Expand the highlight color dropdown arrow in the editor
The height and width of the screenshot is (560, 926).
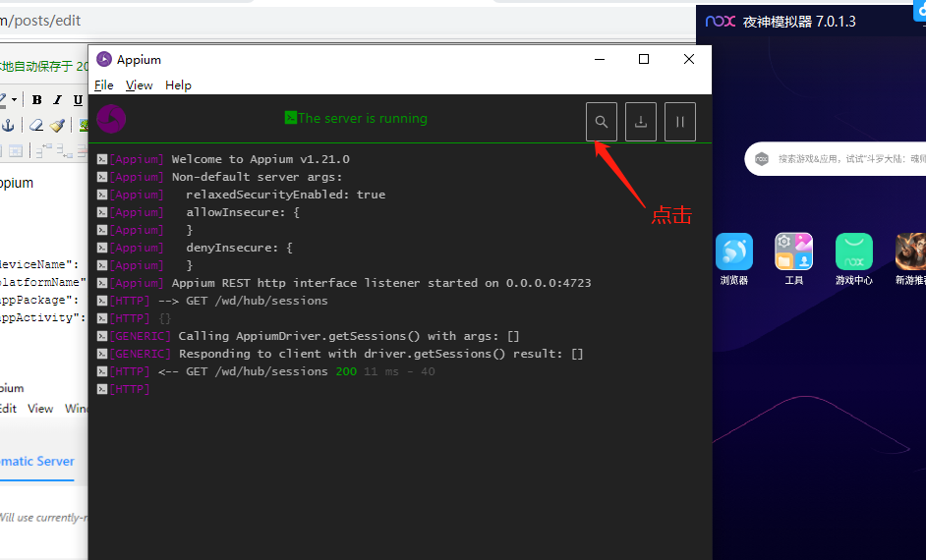tap(14, 100)
